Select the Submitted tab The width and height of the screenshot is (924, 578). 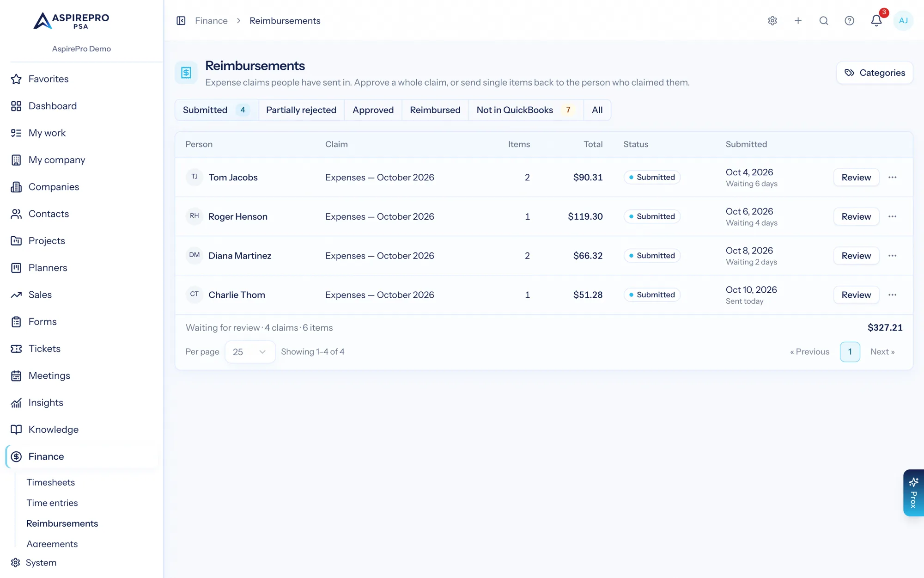(216, 110)
